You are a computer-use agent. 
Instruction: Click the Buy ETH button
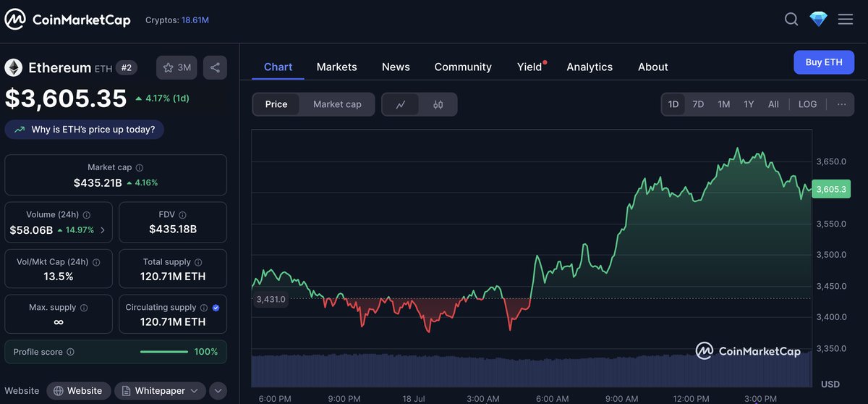pos(824,62)
